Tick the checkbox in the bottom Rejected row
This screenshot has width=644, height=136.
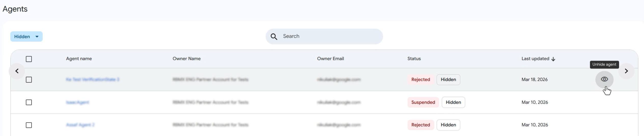click(29, 125)
